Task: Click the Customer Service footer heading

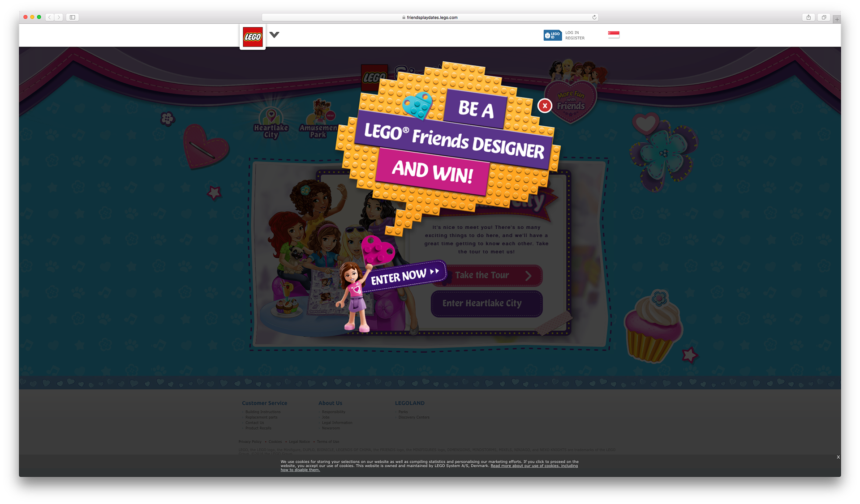Action: (x=264, y=403)
